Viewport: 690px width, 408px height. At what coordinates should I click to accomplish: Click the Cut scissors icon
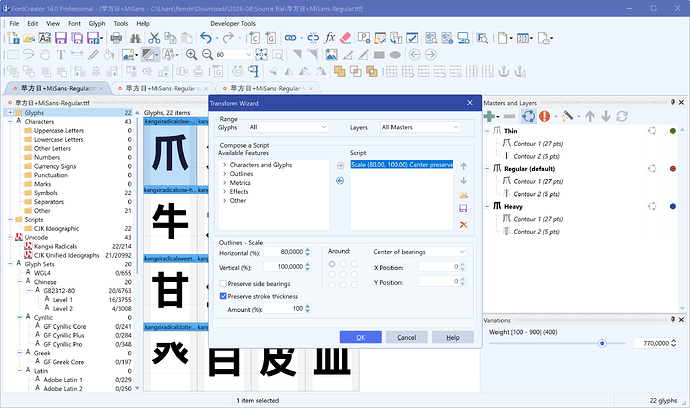pyautogui.click(x=154, y=38)
